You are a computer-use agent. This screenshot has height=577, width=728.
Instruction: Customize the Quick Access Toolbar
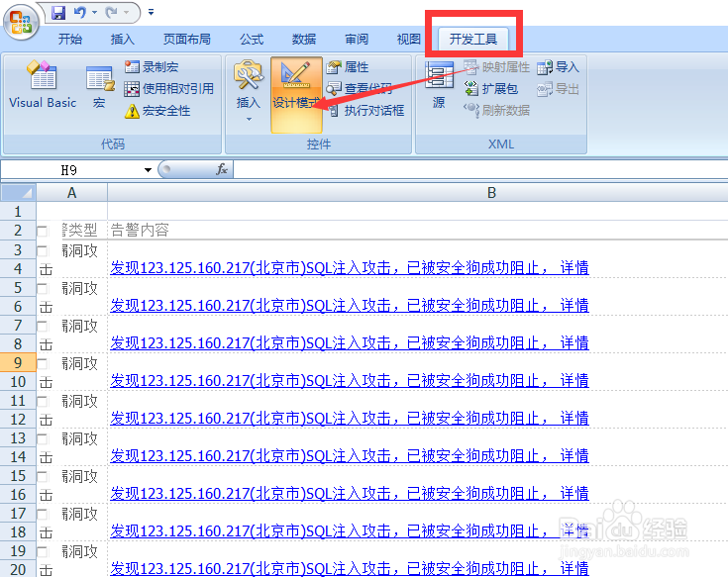[151, 13]
